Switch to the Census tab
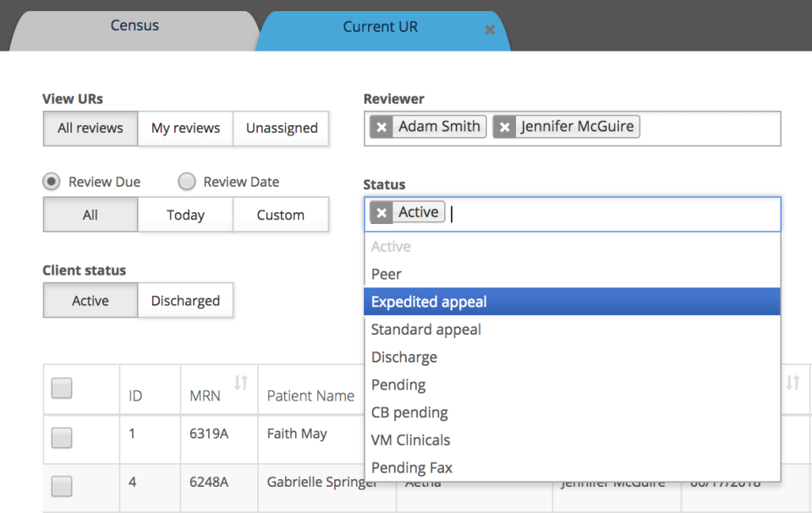Viewport: 812px width, 513px height. (134, 26)
